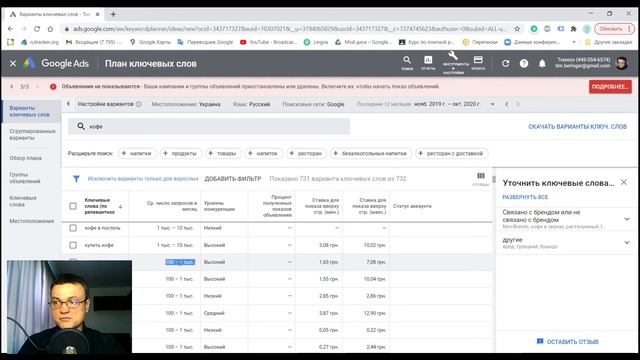Click the Language Russian setting
Image resolution: width=640 pixels, height=360 pixels.
coord(251,104)
